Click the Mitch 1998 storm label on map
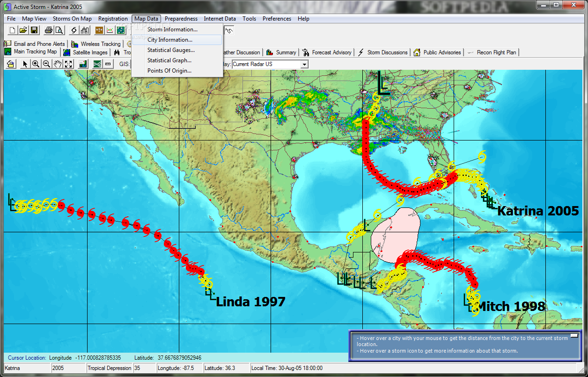This screenshot has width=588, height=377. (511, 306)
